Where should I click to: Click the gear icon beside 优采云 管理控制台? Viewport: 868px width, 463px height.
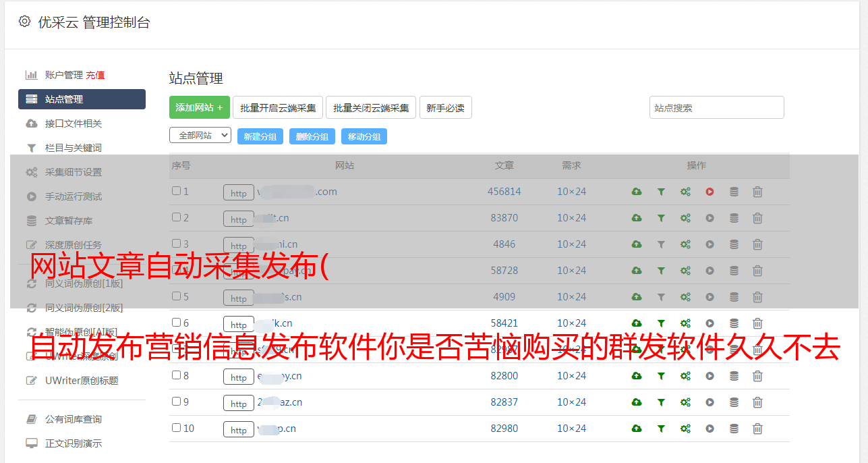pos(24,22)
